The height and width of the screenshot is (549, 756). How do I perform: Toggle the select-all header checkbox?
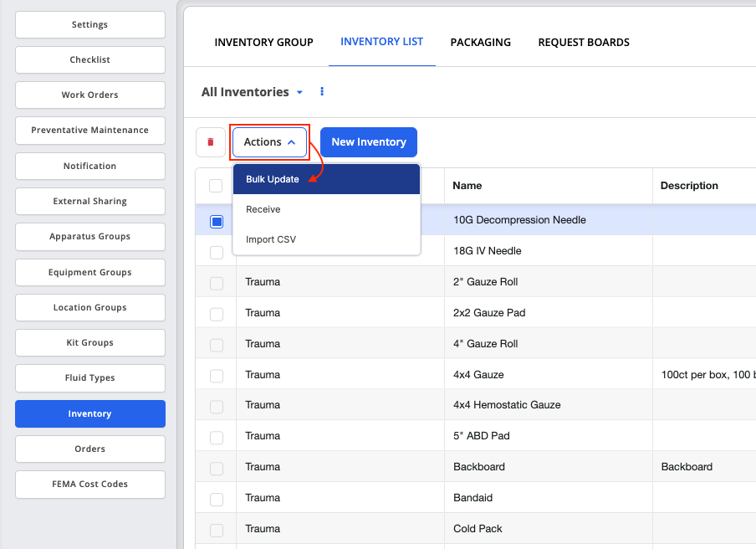click(x=216, y=186)
